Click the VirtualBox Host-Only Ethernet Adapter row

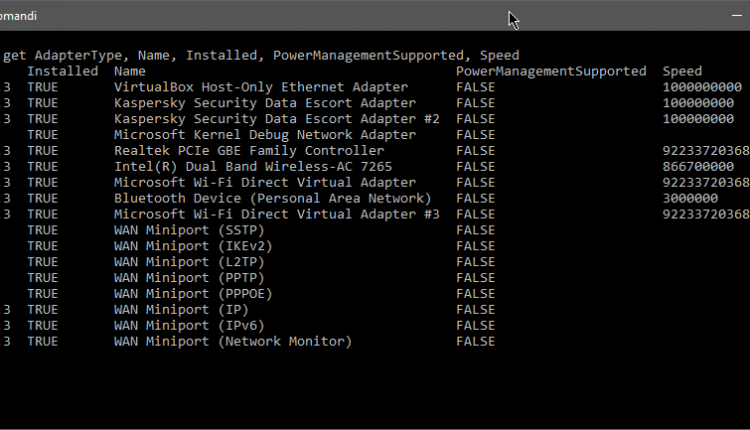(x=260, y=87)
